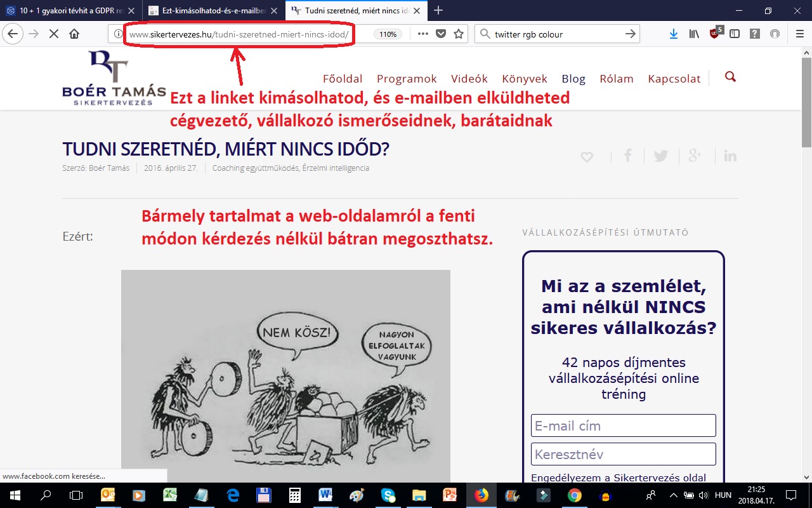Reset the 110% zoom level indicator
Screen dimensions: 812x508
(388, 34)
